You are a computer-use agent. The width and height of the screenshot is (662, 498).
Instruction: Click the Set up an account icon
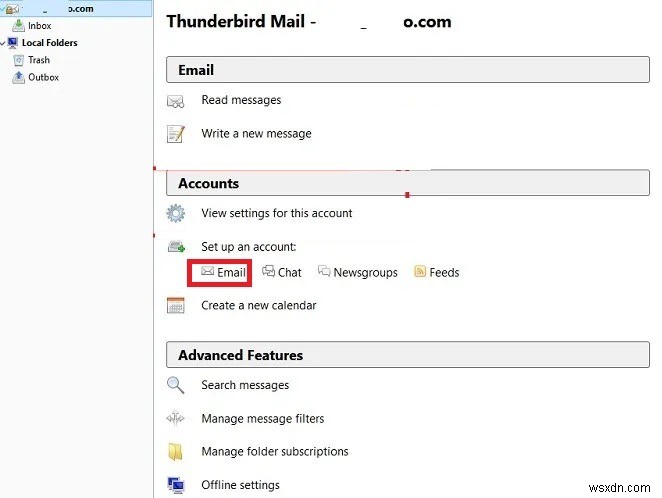coord(176,246)
